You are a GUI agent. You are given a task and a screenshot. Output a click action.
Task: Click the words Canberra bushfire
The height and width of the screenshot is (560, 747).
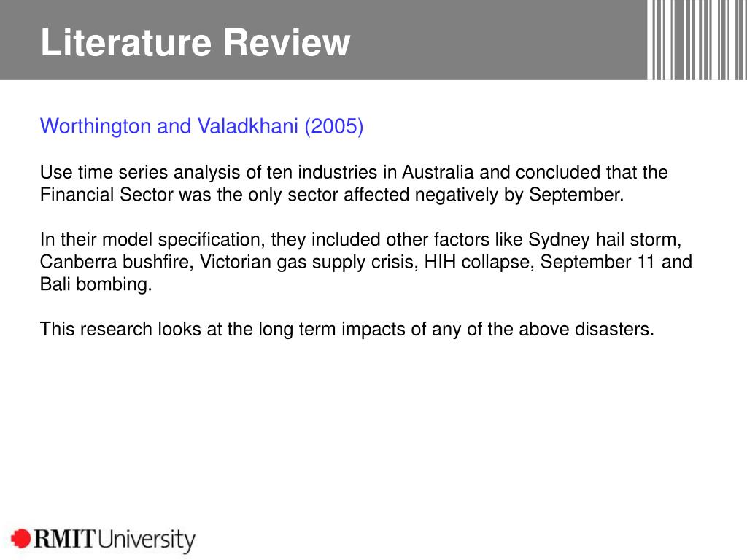pos(116,262)
